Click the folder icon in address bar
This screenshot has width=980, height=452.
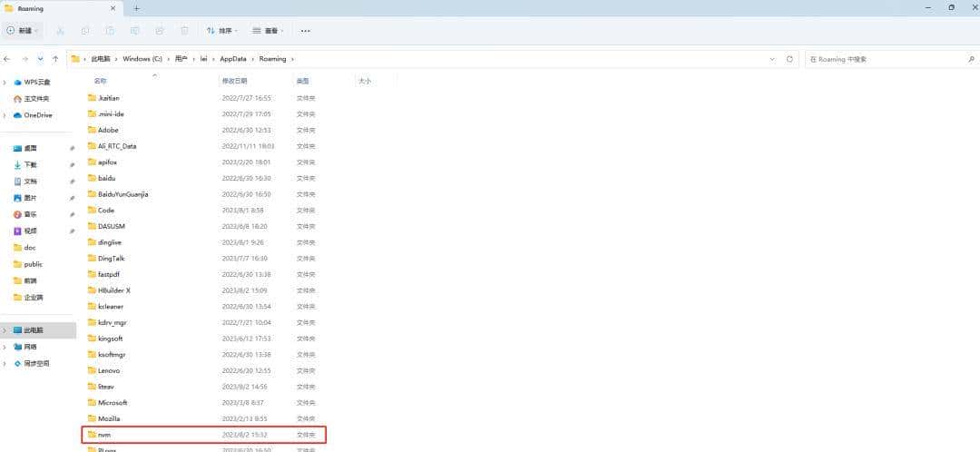point(75,59)
